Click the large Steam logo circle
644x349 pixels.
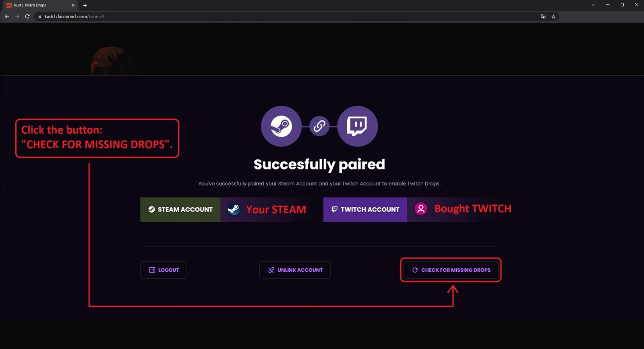pyautogui.click(x=281, y=126)
